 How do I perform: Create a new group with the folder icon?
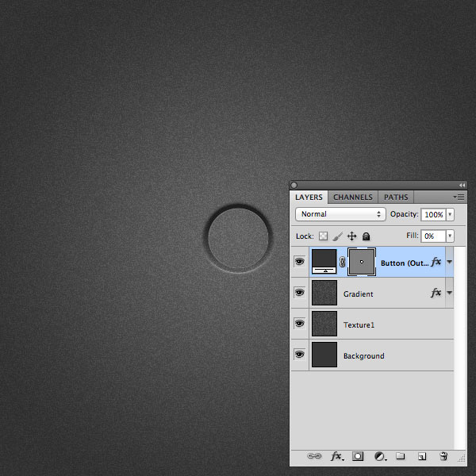[x=401, y=456]
